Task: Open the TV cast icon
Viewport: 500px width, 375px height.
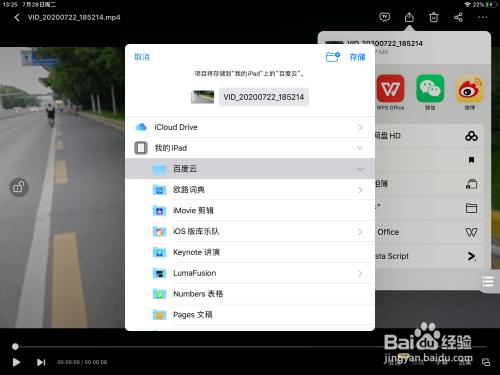Action: pos(385,17)
